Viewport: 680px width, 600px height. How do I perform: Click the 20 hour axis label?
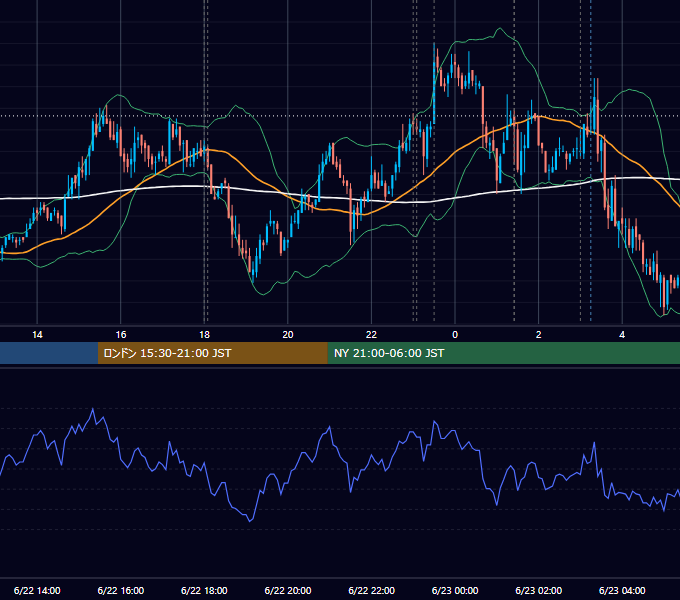288,335
